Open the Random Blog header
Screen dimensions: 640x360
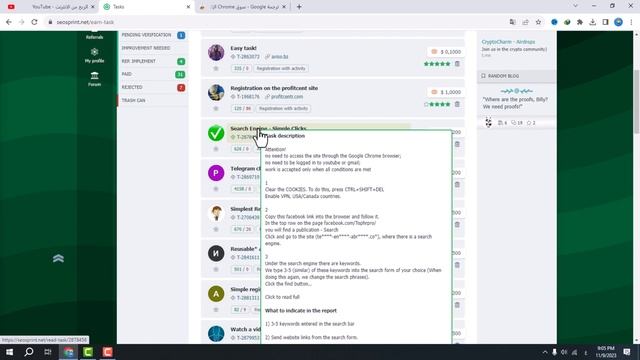pyautogui.click(x=516, y=76)
